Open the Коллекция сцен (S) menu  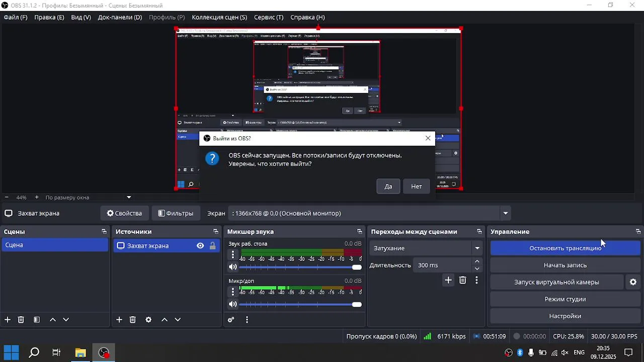click(219, 17)
